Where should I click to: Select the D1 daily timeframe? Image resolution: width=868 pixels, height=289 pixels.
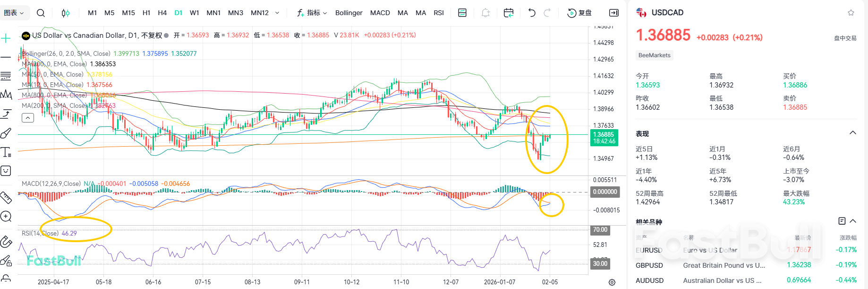pos(179,13)
